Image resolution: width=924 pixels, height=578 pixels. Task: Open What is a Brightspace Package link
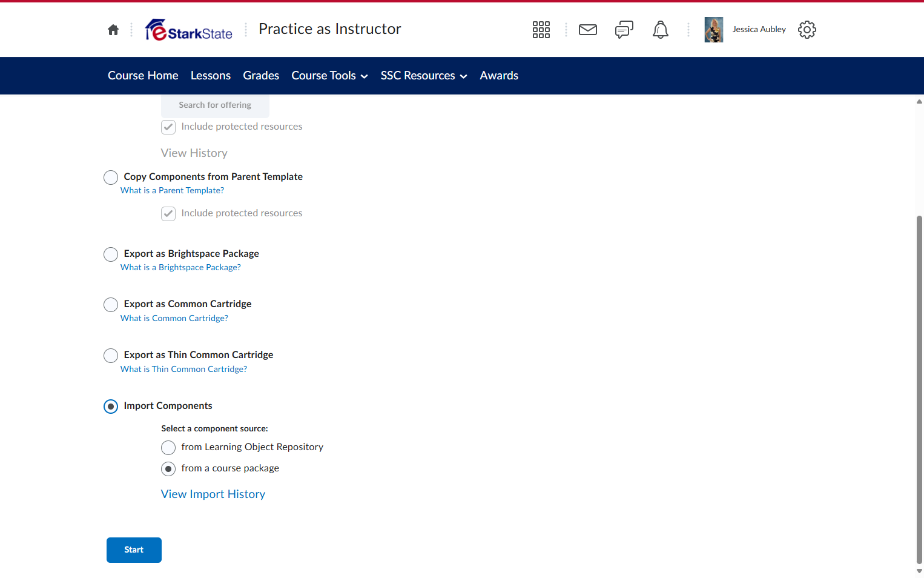point(180,267)
